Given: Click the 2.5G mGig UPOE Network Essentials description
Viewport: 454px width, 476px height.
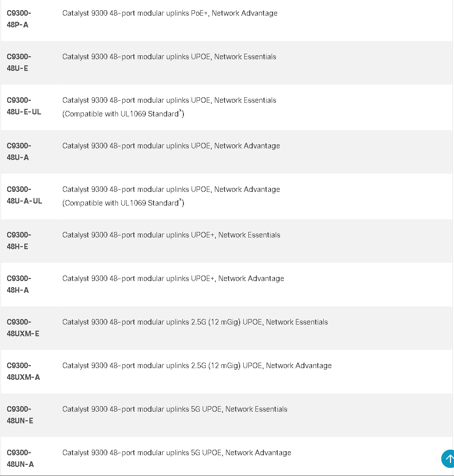Looking at the screenshot, I should (x=195, y=322).
